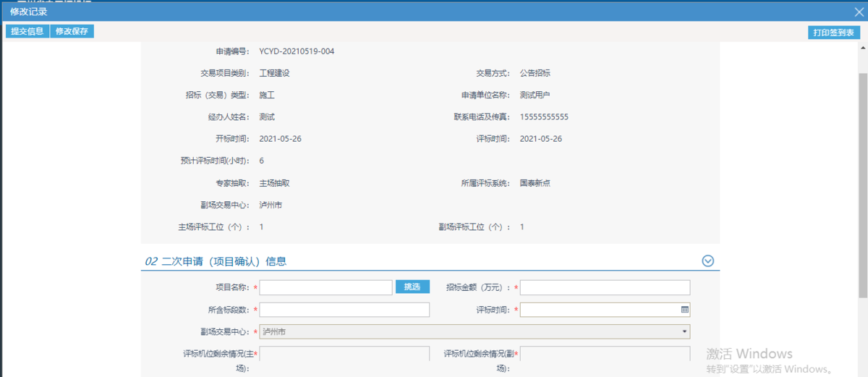Screen dimensions: 868x377
Task: Open the calendar picker icon for 评标时间
Action: 684,310
